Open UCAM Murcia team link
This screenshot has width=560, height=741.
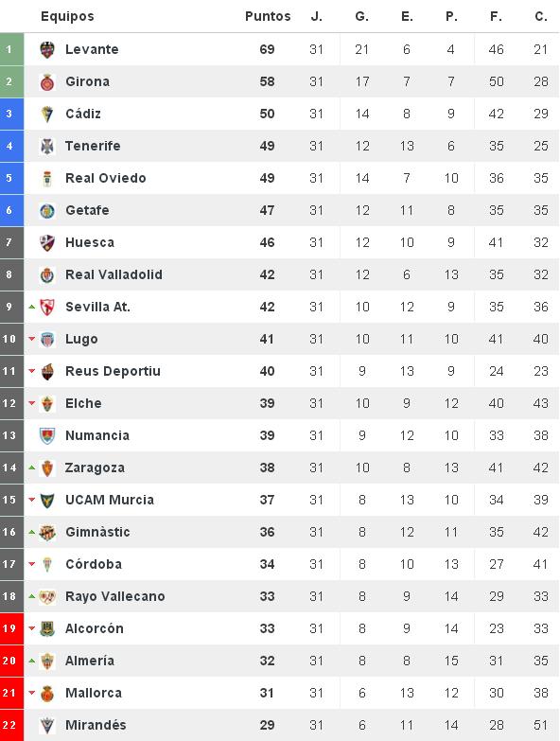(110, 500)
